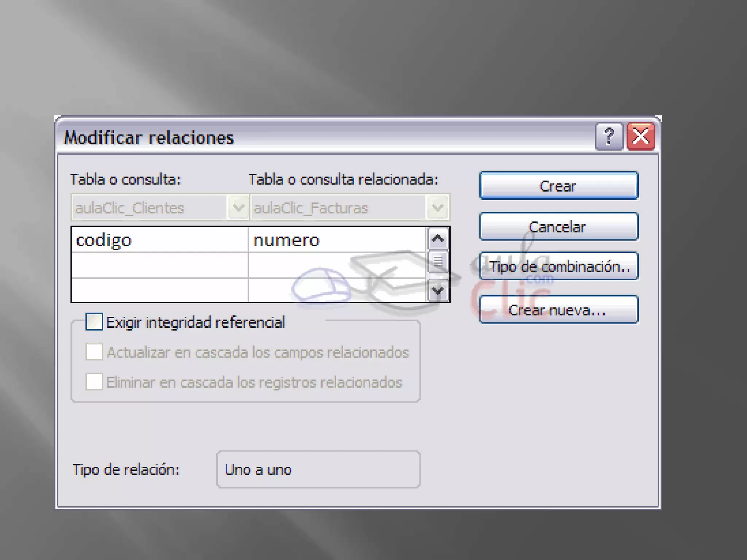Select the numero field cell
Viewport: 747px width, 560px height.
point(337,240)
